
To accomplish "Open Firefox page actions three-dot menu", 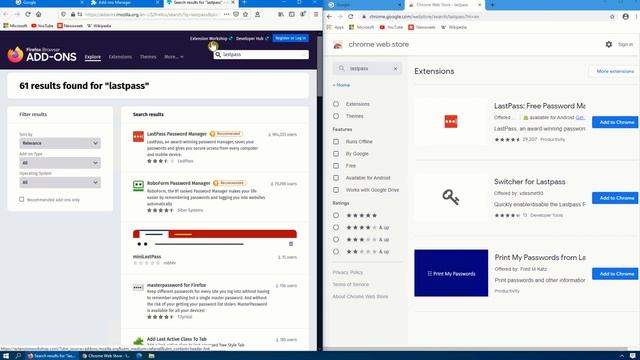I will (x=227, y=14).
